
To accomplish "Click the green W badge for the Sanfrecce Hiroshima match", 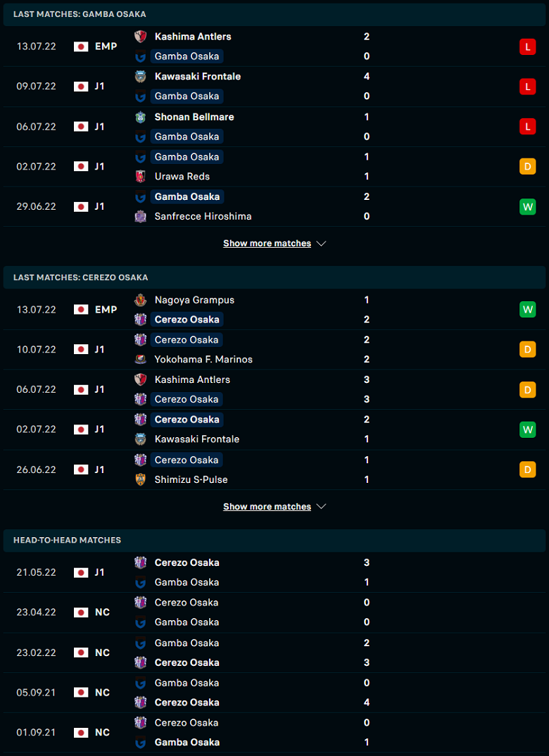I will pyautogui.click(x=527, y=207).
